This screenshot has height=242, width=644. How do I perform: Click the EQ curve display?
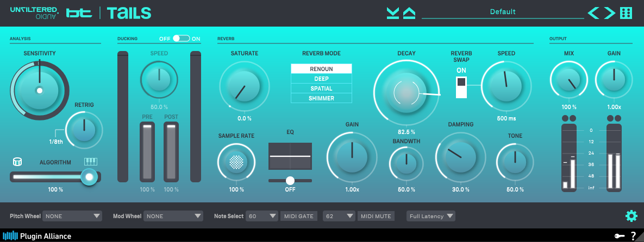click(290, 156)
